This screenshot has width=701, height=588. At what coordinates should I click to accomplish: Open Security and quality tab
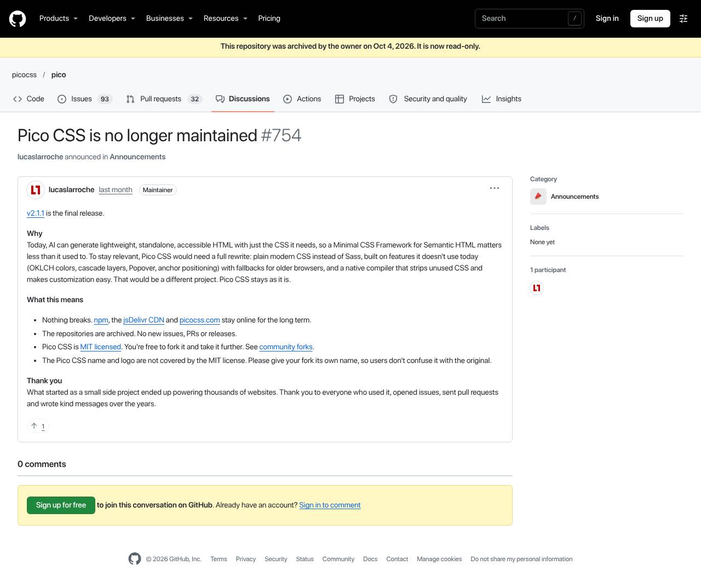(428, 99)
